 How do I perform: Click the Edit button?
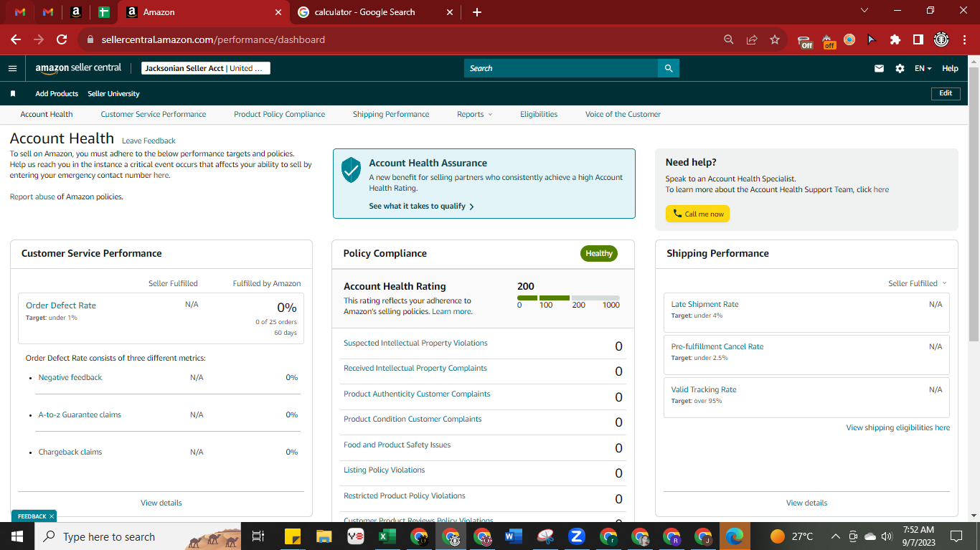pos(946,93)
